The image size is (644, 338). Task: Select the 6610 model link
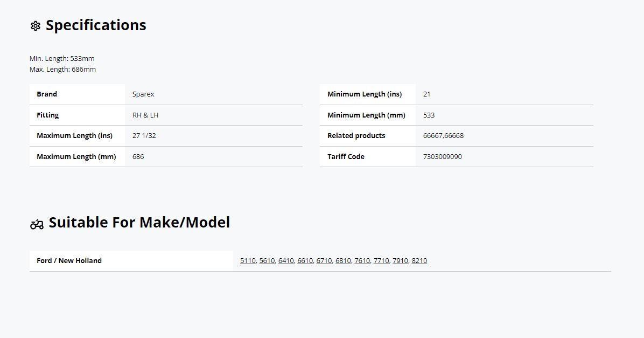[305, 261]
